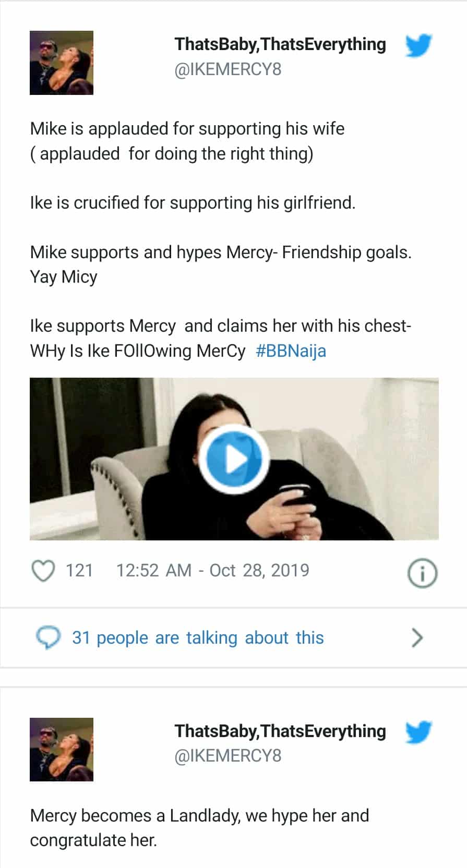The height and width of the screenshot is (868, 467).
Task: Click the Twitter bird icon on the second tweet
Action: [x=418, y=732]
